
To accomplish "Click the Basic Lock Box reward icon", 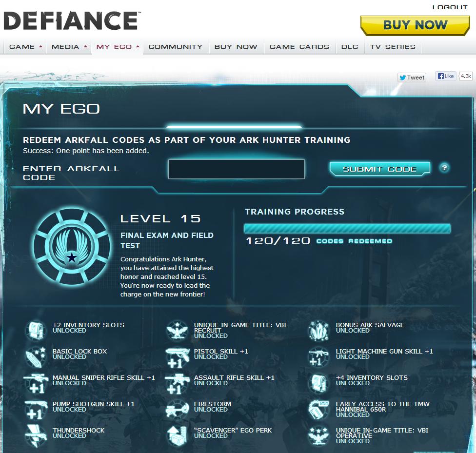I will click(x=36, y=357).
